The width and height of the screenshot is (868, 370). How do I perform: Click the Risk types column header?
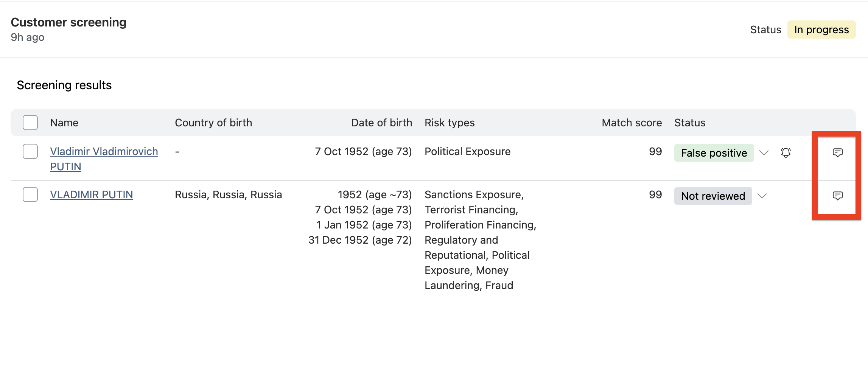(449, 122)
